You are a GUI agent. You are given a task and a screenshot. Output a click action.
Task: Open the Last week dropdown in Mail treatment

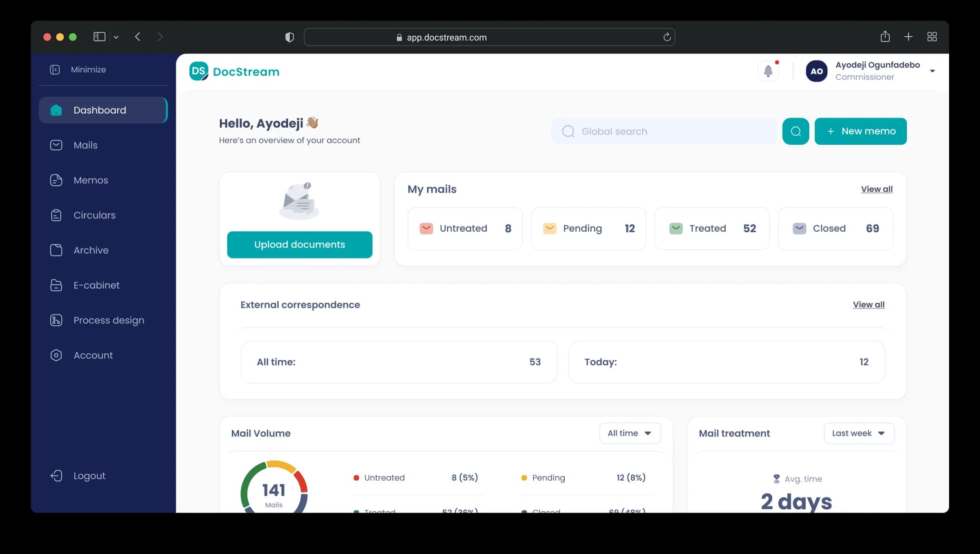tap(859, 433)
